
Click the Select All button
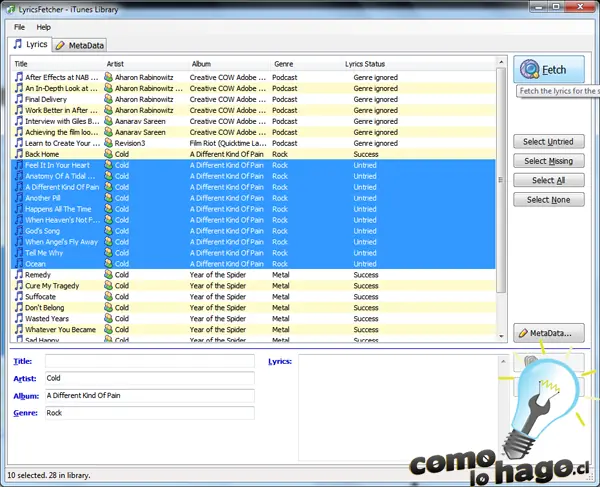pyautogui.click(x=549, y=180)
